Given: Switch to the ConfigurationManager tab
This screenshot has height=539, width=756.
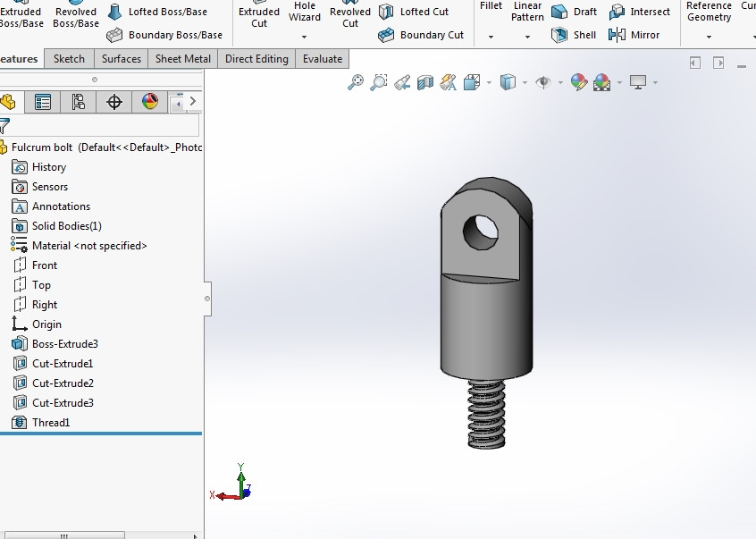Looking at the screenshot, I should tap(78, 101).
